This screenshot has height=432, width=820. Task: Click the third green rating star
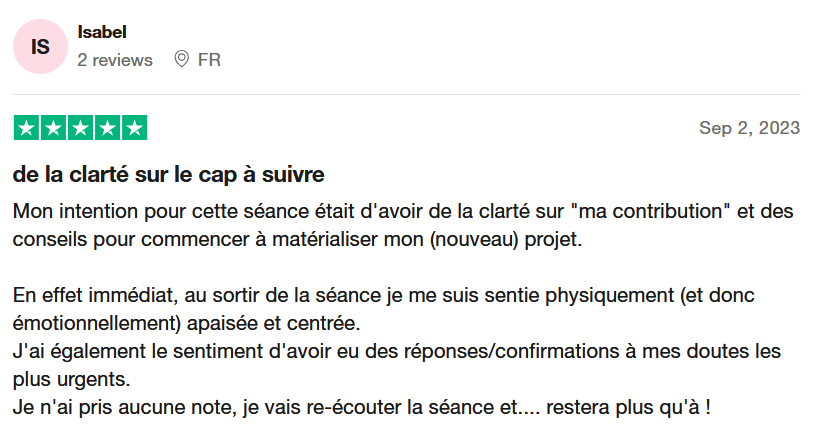(80, 128)
